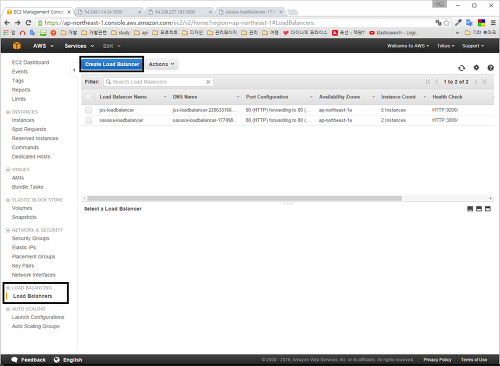Go to first page of results
Viewport: 500px width, 366px height.
click(x=428, y=82)
